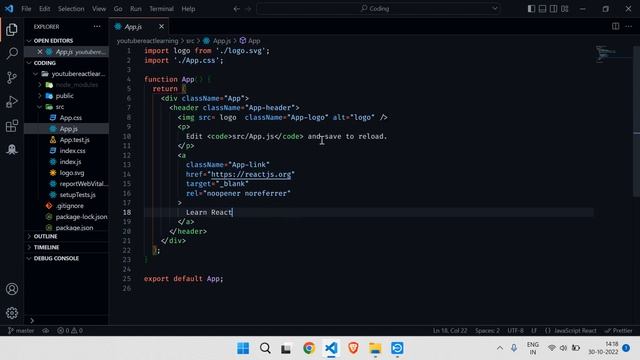Go back with navigation arrow

tap(237, 9)
